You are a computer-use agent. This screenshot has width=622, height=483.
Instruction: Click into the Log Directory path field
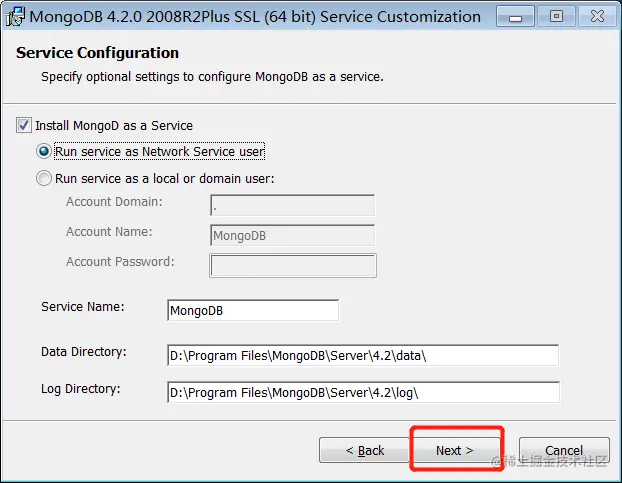click(x=362, y=391)
